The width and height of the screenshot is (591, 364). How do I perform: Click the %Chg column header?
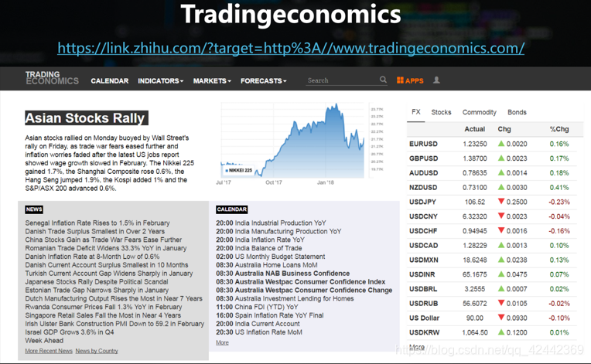[559, 129]
